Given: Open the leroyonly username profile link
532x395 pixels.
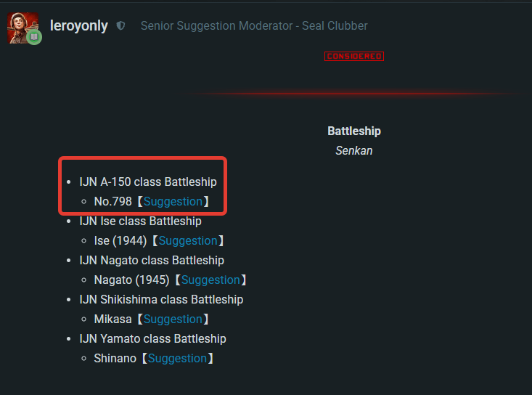Looking at the screenshot, I should 78,25.
